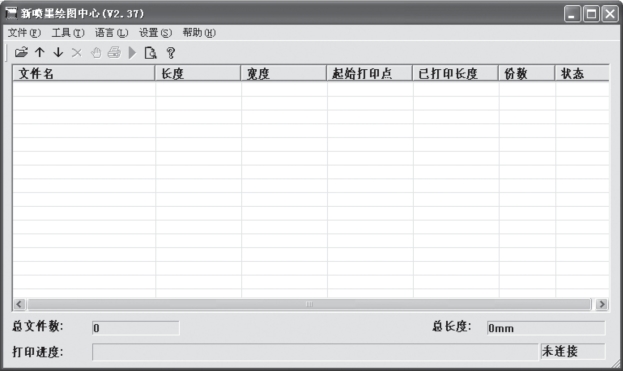
Task: Maximize the 新喷墨绘图中心 window
Action: [x=591, y=14]
